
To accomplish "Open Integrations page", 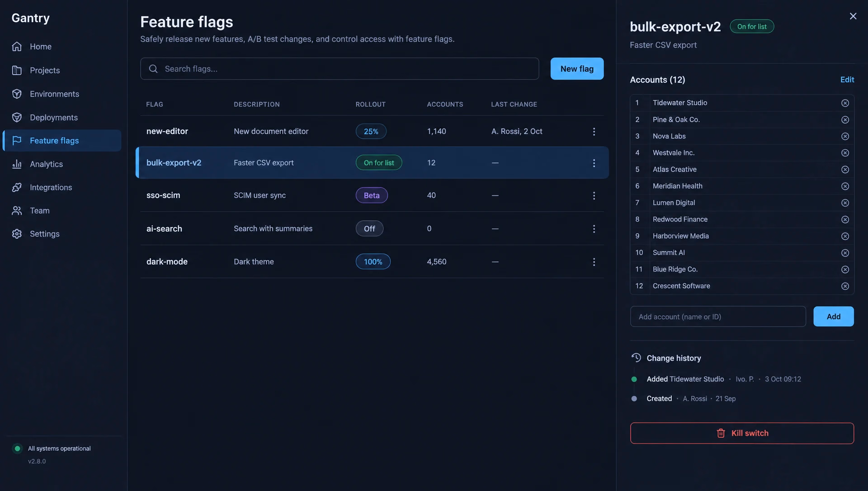I will (x=62, y=187).
